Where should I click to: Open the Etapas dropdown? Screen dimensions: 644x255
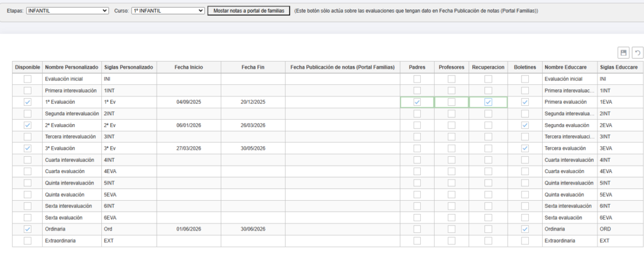67,11
